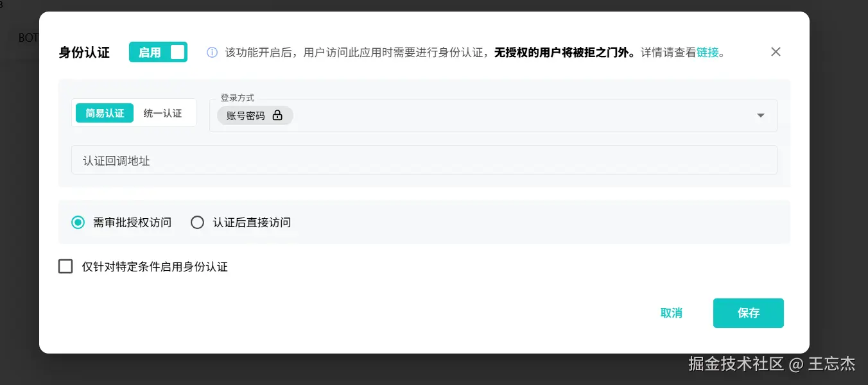Choose the 认证后直接访问 radio option

198,223
